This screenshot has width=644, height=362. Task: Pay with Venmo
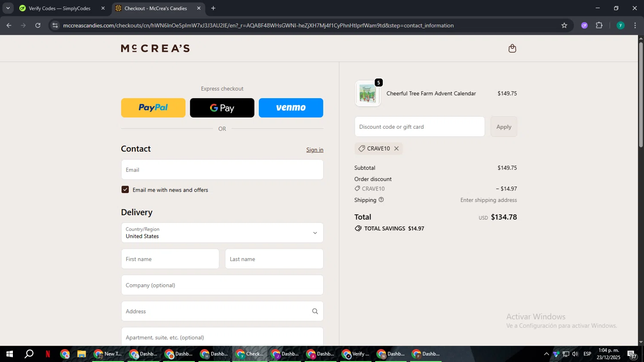[291, 108]
